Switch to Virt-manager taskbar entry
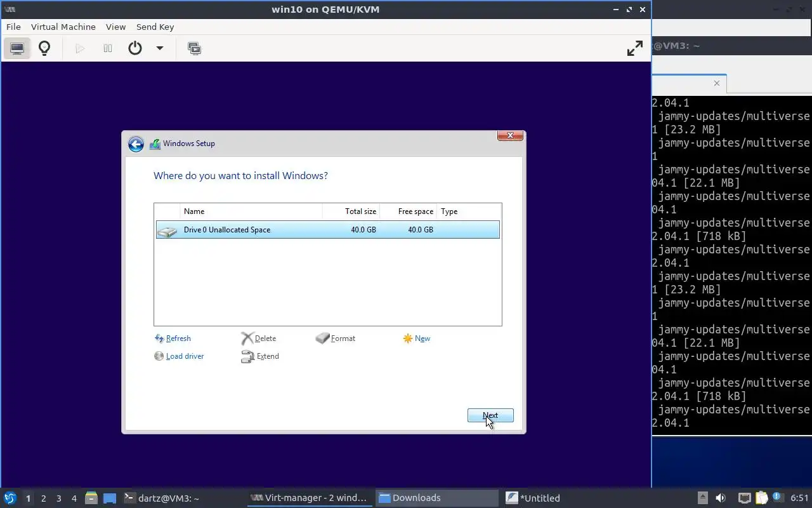Screen dimensions: 812x508 (x=310, y=498)
